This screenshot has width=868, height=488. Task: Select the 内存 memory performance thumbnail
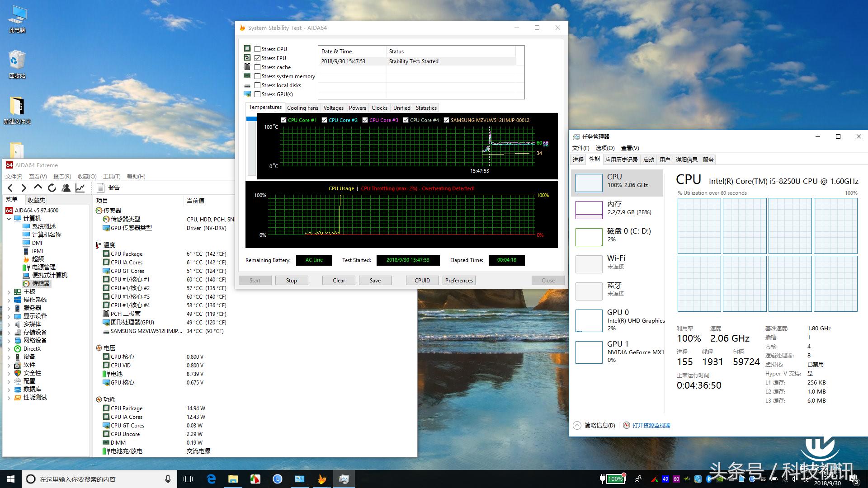(x=589, y=210)
